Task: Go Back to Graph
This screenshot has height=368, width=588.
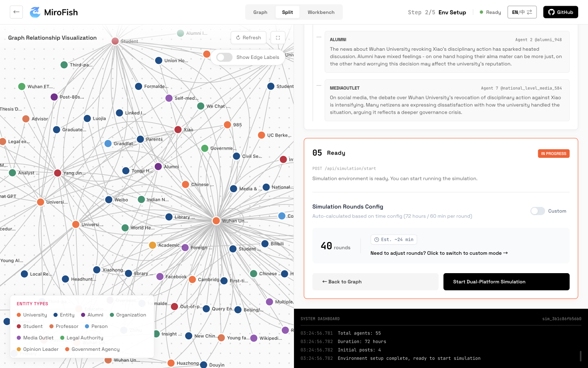Action: (x=375, y=282)
